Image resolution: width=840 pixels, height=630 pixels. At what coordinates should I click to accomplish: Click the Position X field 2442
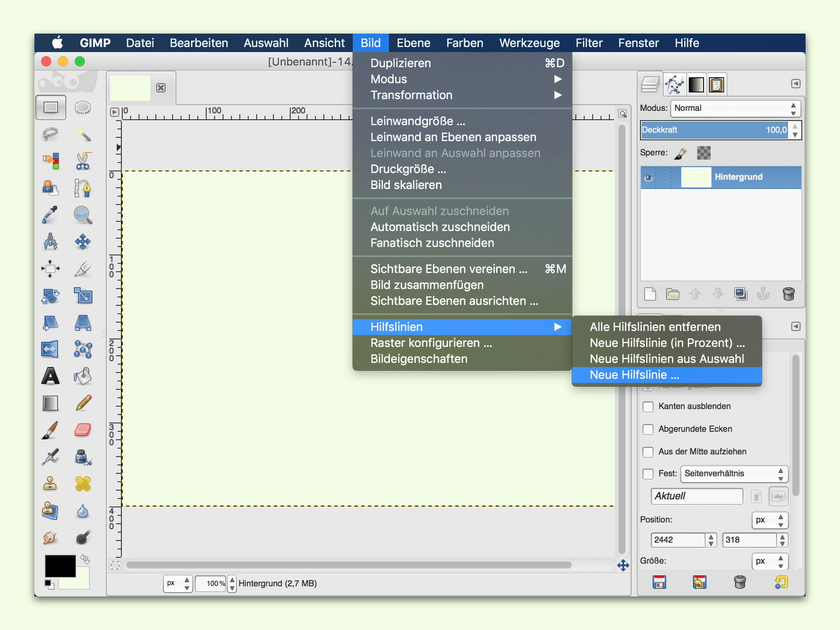coord(678,540)
